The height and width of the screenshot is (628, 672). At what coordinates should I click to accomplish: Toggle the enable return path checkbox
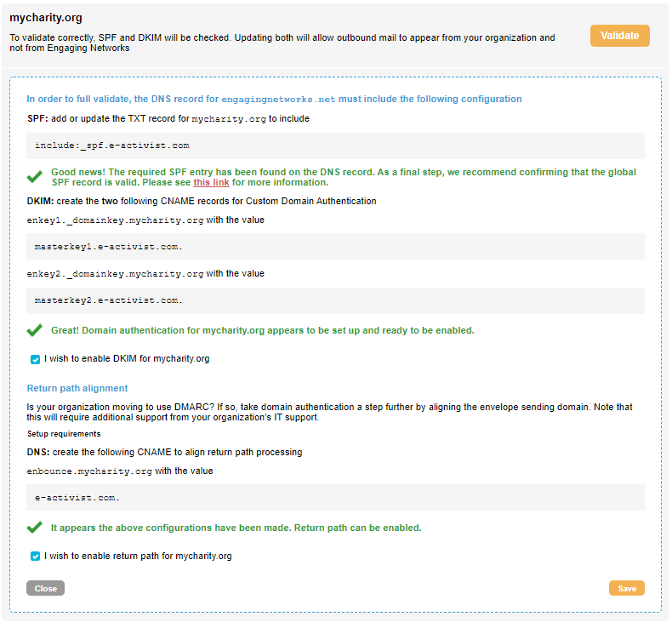36,557
